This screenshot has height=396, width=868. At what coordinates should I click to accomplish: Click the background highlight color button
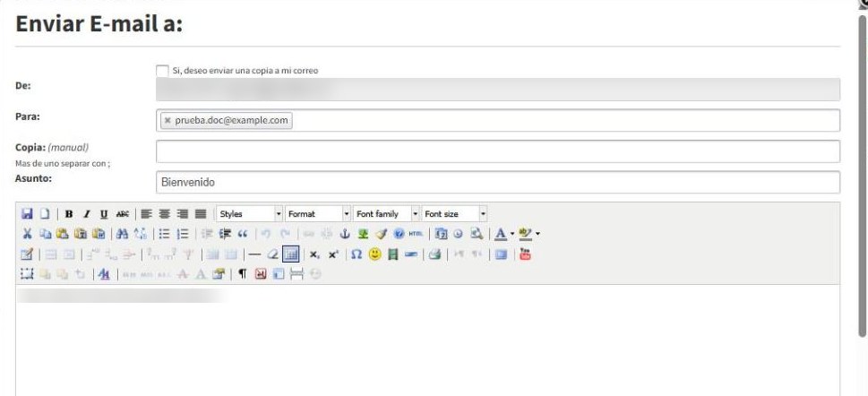525,234
